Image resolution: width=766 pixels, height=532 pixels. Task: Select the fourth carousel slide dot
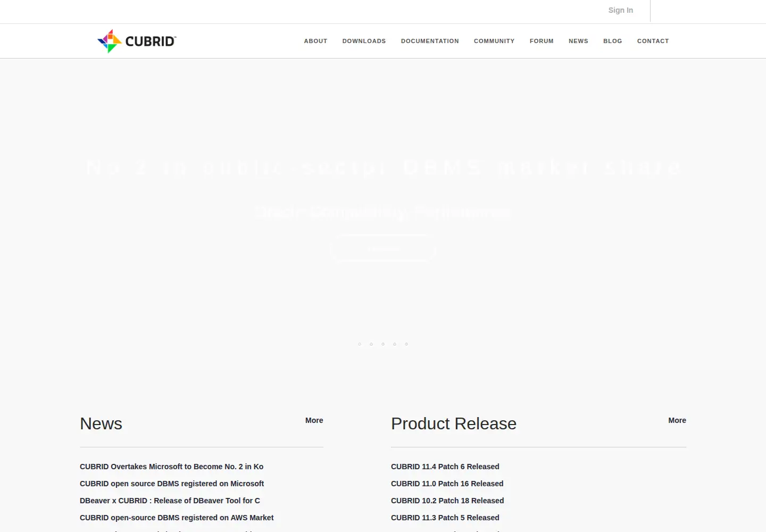tap(395, 344)
